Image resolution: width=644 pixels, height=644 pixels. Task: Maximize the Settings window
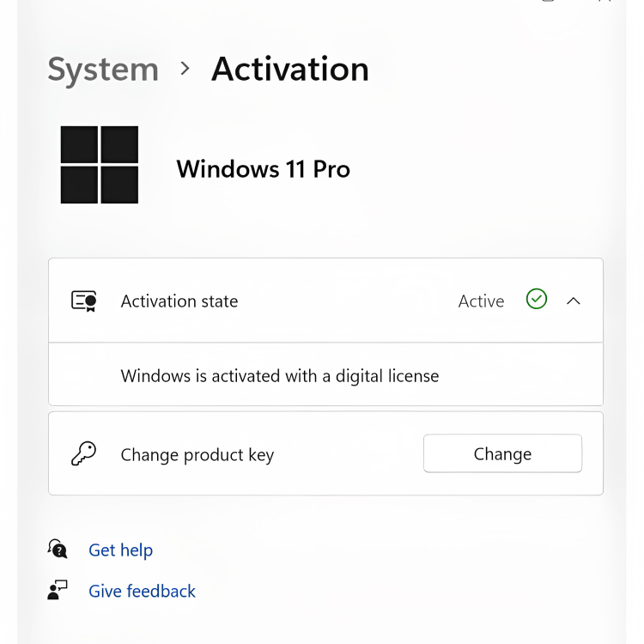click(548, 2)
